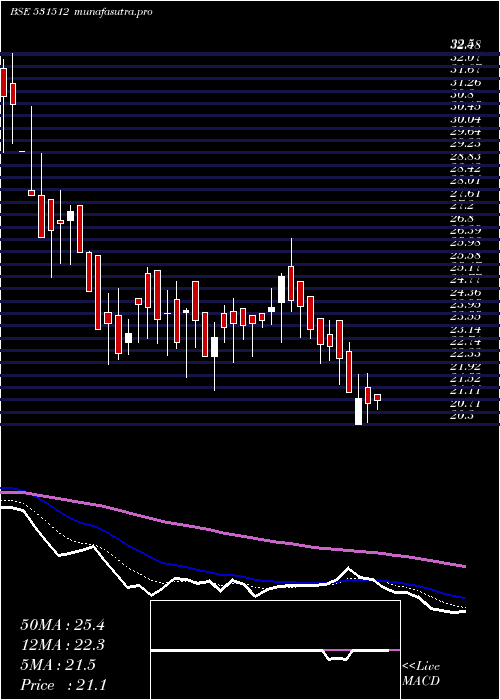Click the 'BSE 531512' ticker label
500x700 pixels.
(x=39, y=12)
